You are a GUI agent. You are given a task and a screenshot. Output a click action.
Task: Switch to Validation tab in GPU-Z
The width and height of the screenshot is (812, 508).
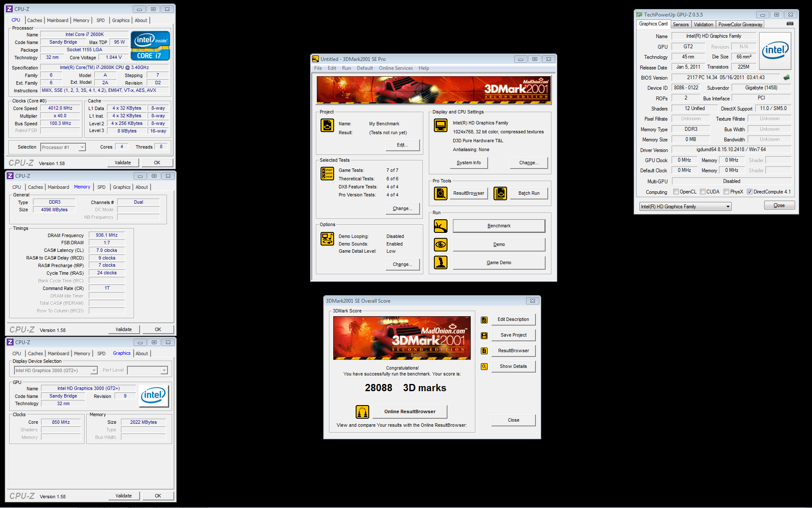point(704,25)
